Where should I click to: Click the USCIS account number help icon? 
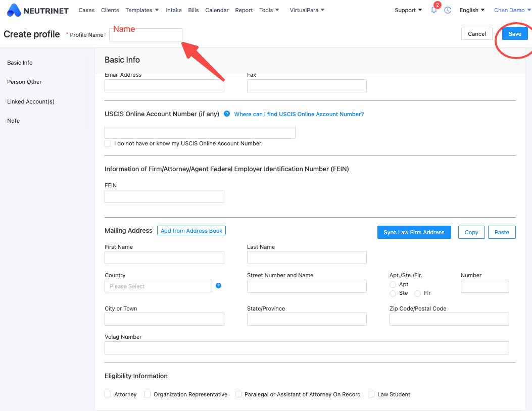pos(227,114)
